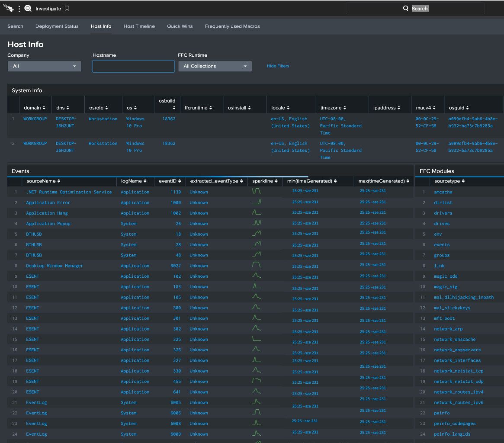Sort System Info by domain column
The image size is (504, 443).
click(34, 108)
